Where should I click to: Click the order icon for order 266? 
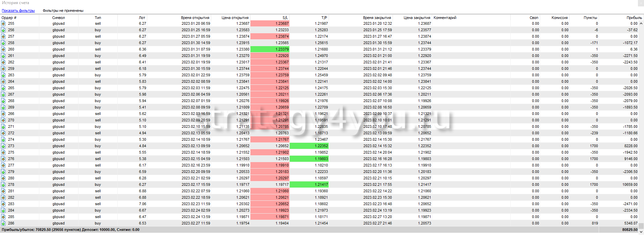point(3,114)
